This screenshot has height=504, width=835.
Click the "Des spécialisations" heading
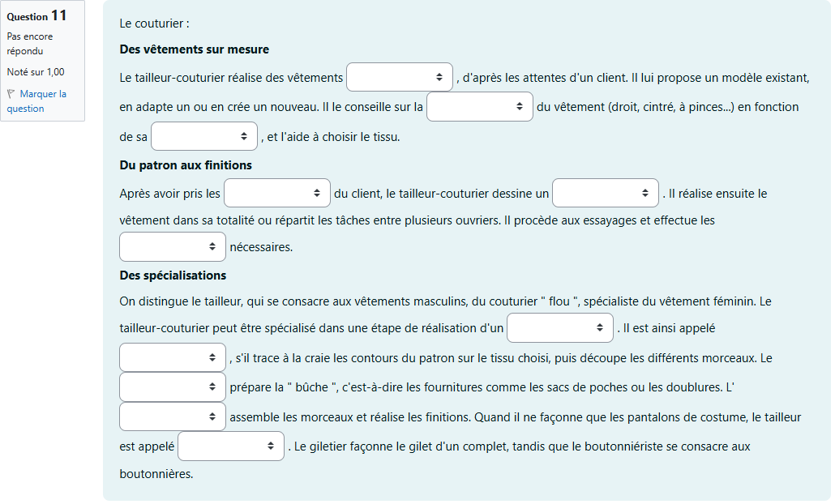point(173,275)
